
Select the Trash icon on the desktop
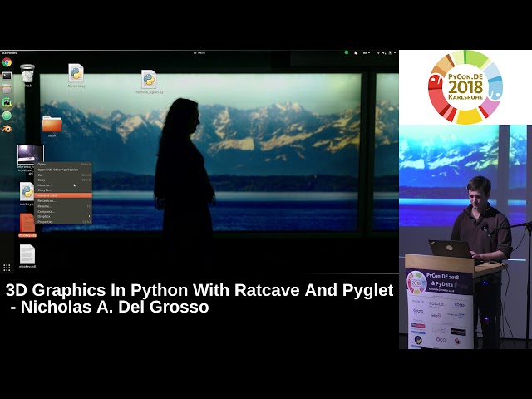pos(27,74)
